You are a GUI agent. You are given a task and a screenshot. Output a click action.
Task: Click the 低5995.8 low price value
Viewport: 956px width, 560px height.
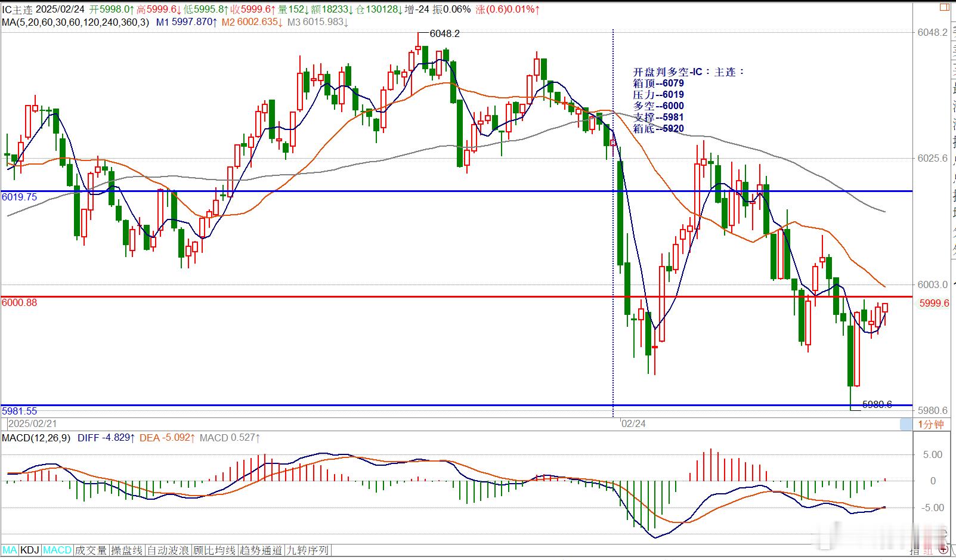(206, 10)
